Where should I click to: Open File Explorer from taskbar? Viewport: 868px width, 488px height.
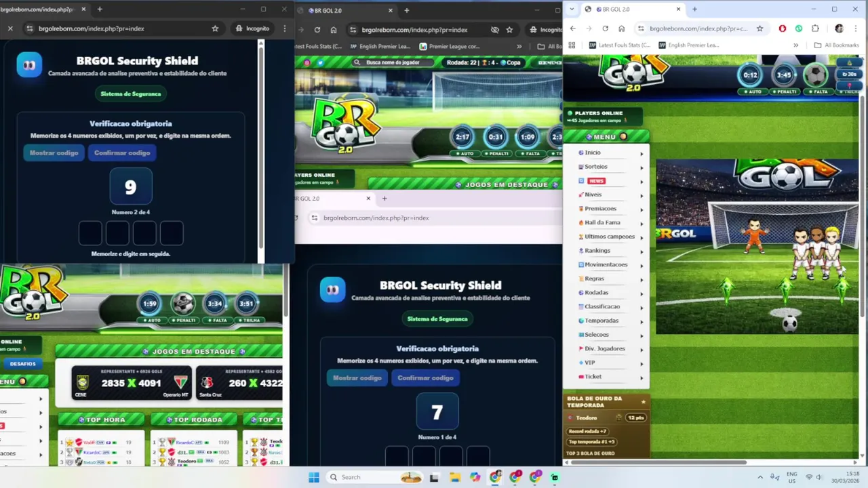[455, 477]
